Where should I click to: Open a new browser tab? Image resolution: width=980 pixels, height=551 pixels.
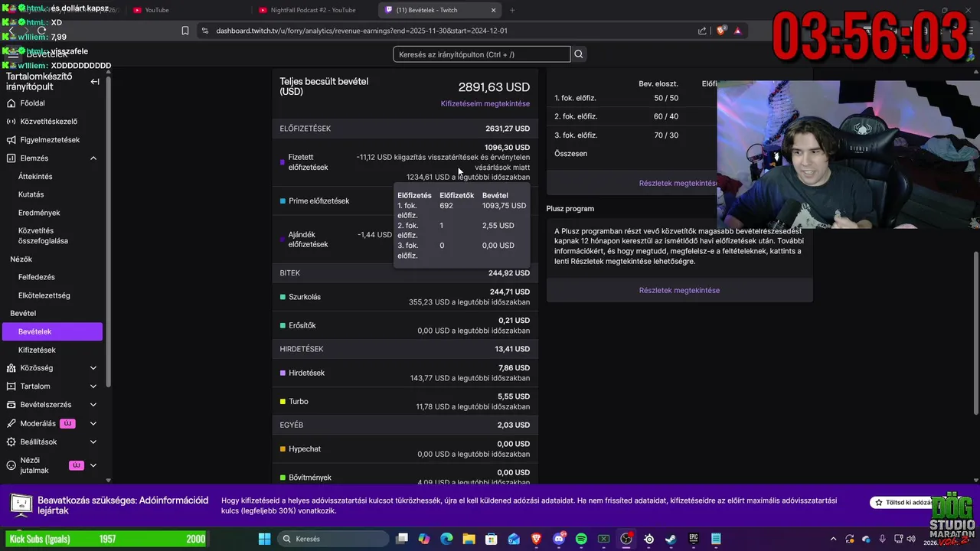pos(512,10)
